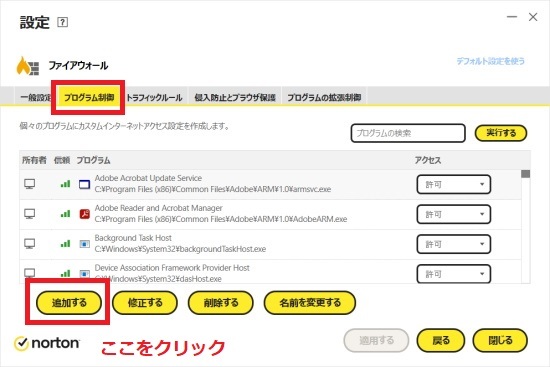
Task: Open the help question-mark icon beside 設定
Action: tap(62, 22)
